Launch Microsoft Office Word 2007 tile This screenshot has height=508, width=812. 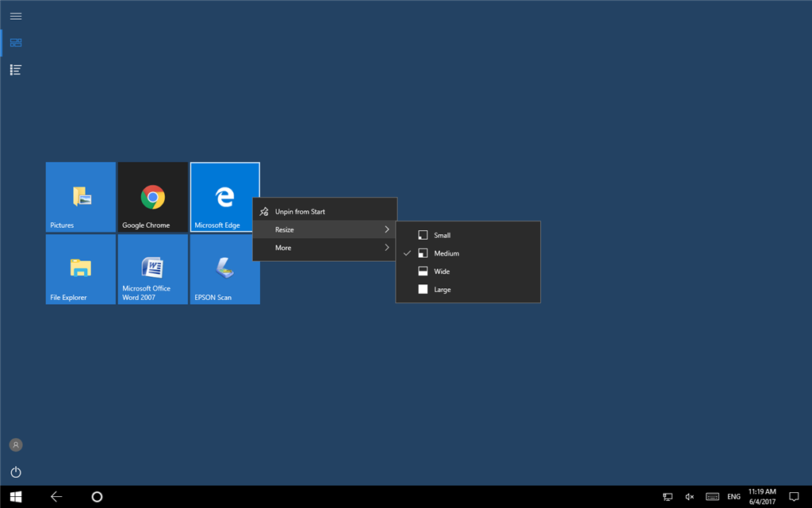point(153,269)
